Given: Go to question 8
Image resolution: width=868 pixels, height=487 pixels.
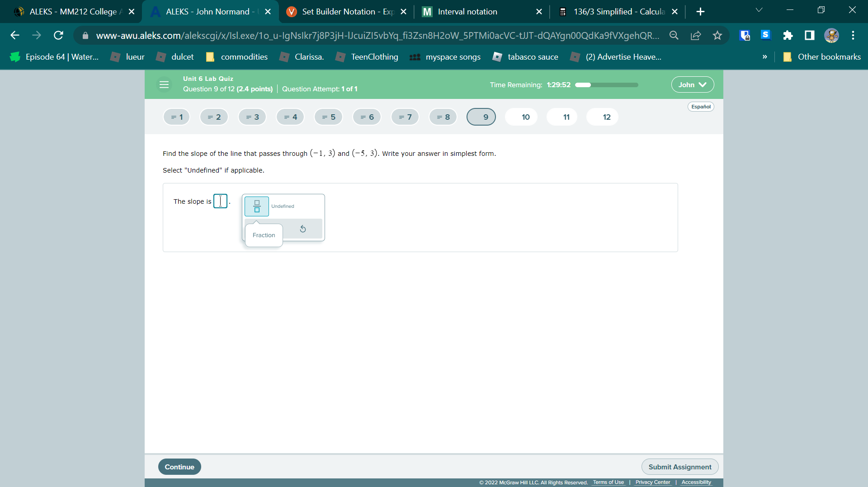Looking at the screenshot, I should point(443,117).
